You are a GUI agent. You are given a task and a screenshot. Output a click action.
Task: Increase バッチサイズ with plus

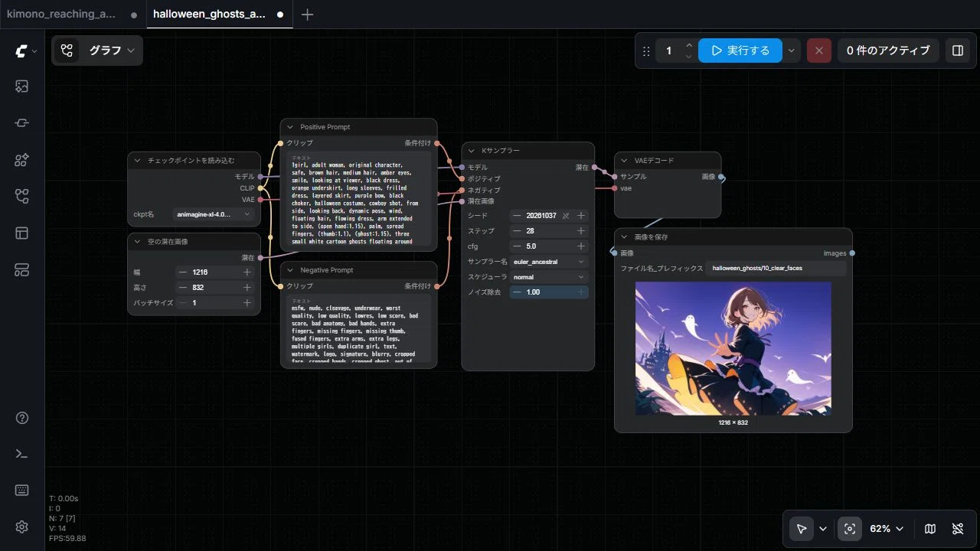(x=247, y=302)
